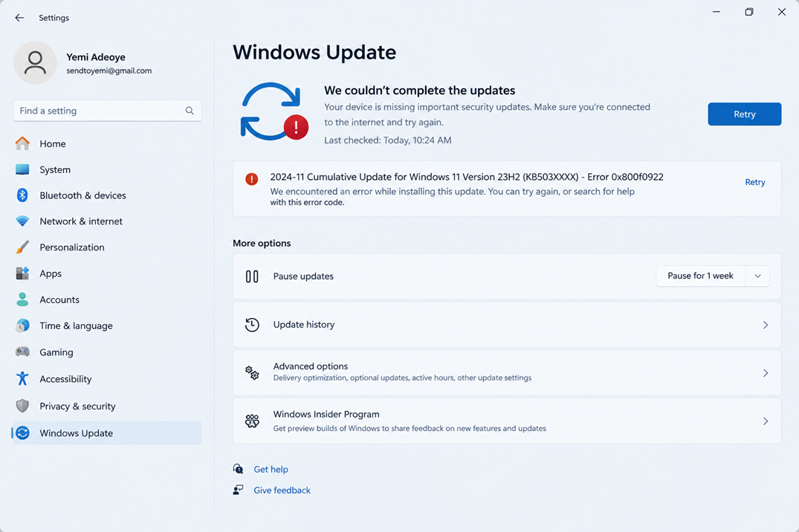
Task: Open Accounts settings
Action: [107, 299]
